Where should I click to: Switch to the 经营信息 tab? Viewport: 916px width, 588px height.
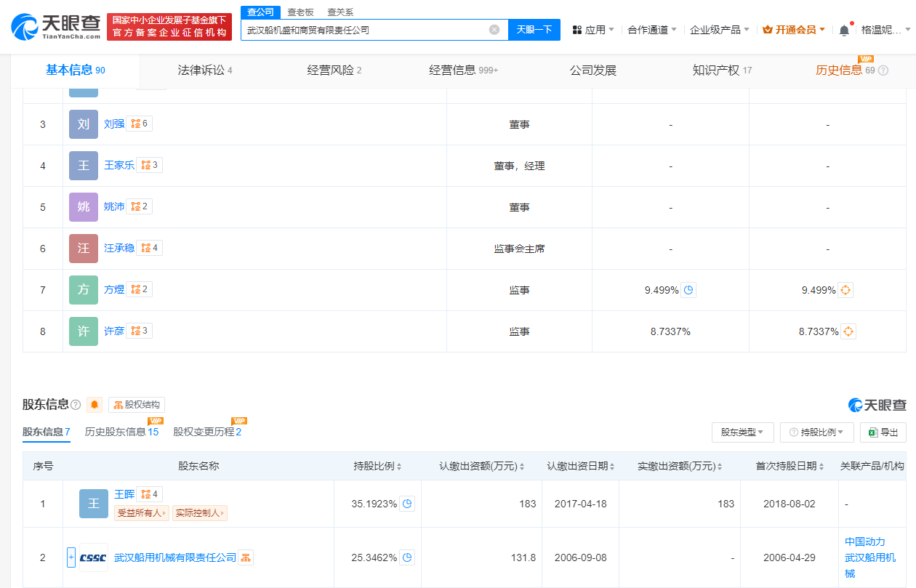pos(464,71)
